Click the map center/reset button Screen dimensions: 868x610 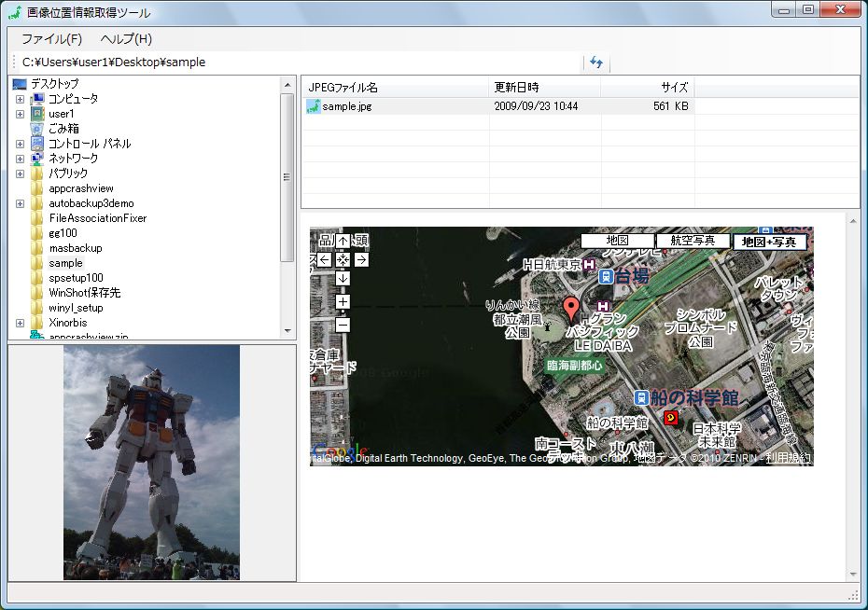pos(343,260)
